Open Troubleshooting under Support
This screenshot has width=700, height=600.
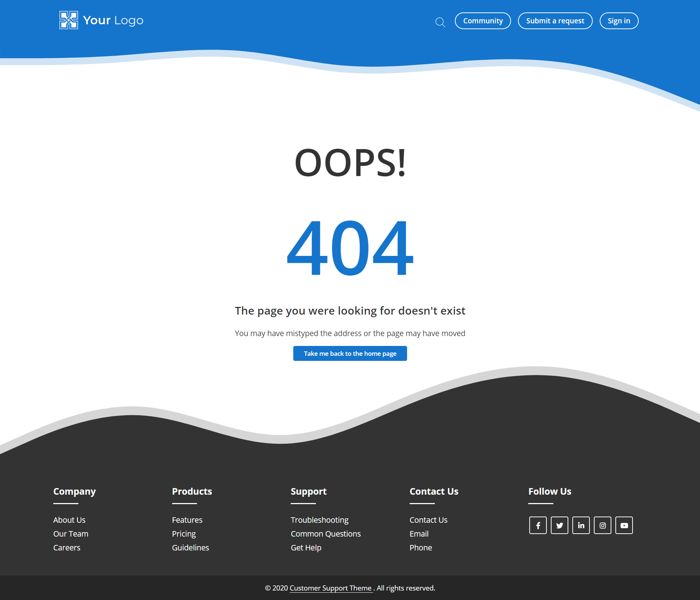(x=320, y=520)
